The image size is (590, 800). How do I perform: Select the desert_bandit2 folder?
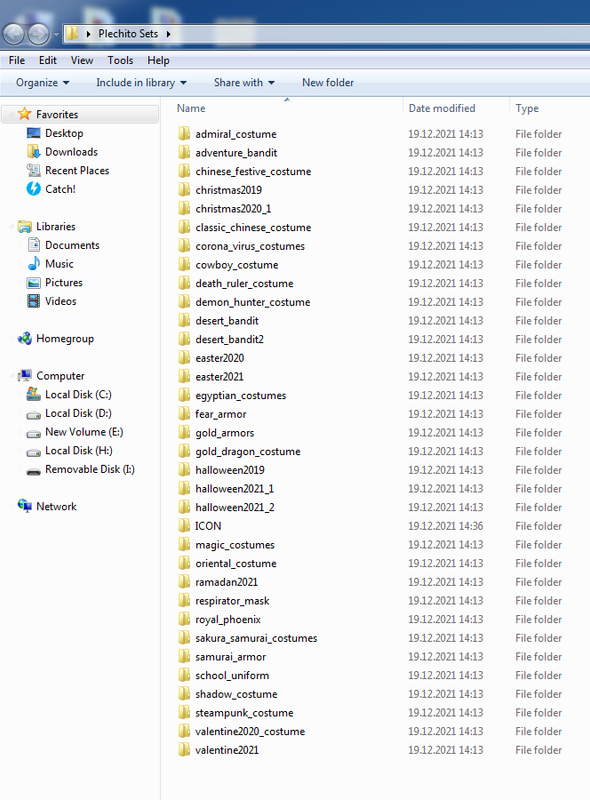(x=230, y=340)
